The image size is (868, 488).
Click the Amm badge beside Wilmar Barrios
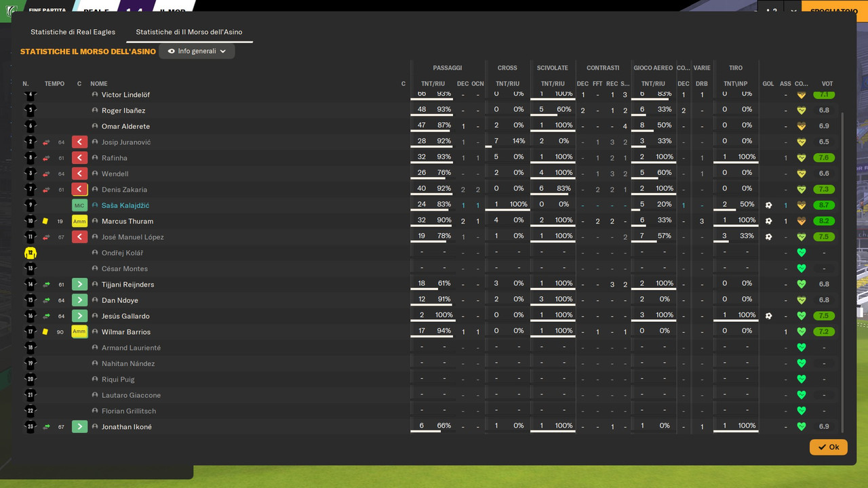coord(79,332)
